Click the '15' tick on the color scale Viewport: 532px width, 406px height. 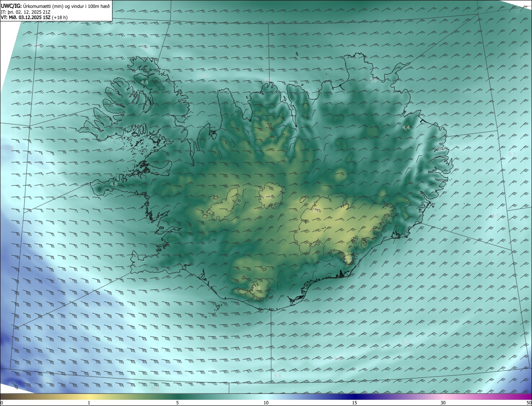coord(355,403)
